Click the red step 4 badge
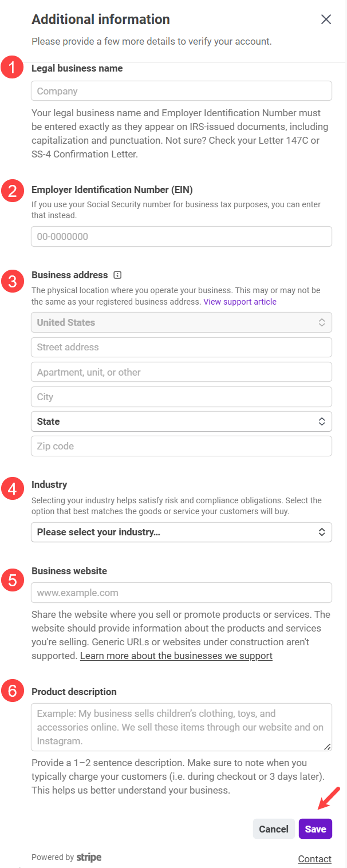The width and height of the screenshot is (347, 868). (x=12, y=489)
